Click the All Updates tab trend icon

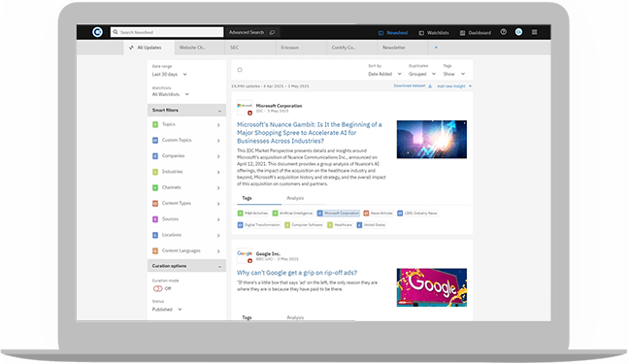click(x=131, y=48)
